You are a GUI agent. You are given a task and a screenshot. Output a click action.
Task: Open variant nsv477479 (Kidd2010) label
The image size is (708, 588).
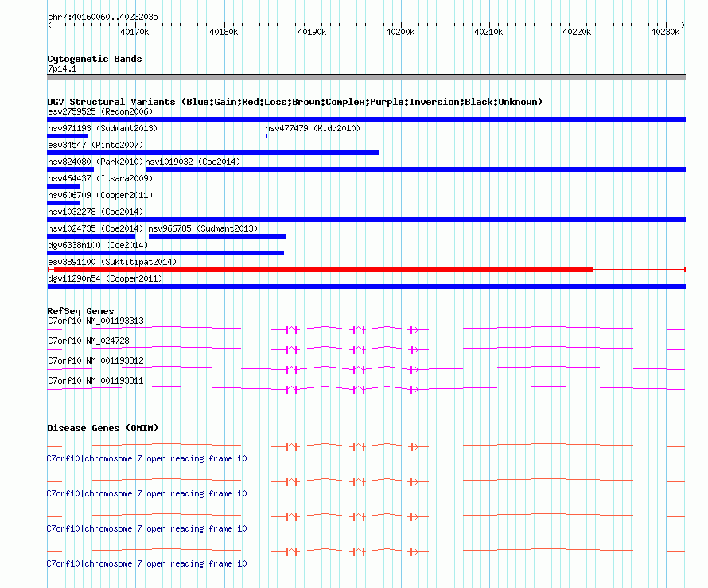(x=313, y=128)
